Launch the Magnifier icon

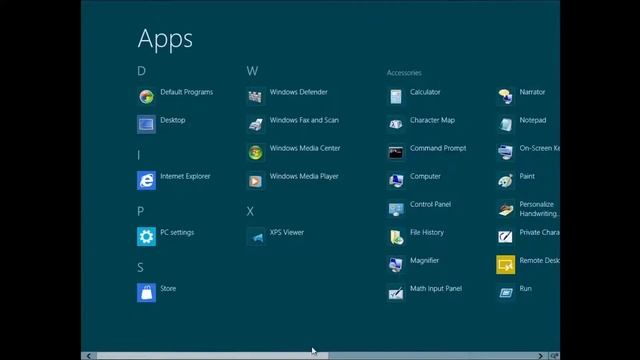pyautogui.click(x=396, y=265)
